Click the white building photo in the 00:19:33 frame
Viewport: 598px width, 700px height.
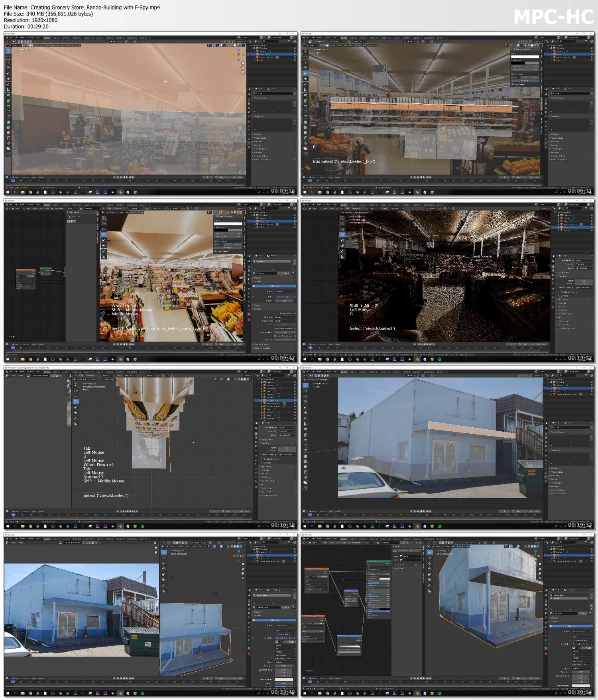click(x=440, y=437)
